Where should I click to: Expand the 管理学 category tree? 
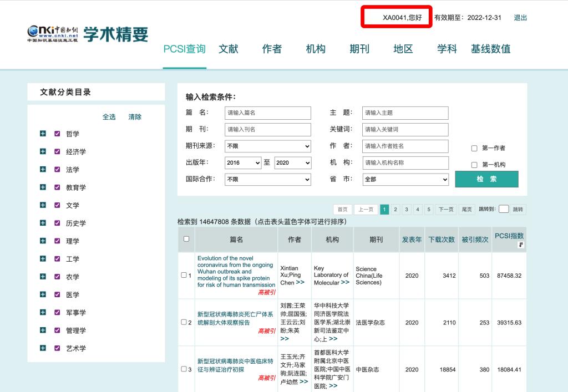43,330
